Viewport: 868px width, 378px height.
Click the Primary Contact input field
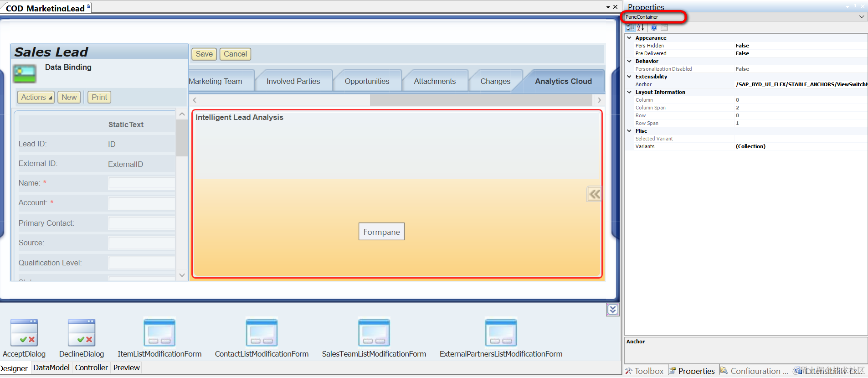[x=142, y=223]
